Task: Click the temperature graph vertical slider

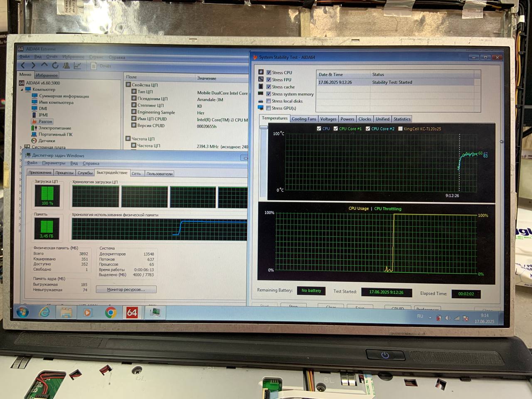Action: 264,162
